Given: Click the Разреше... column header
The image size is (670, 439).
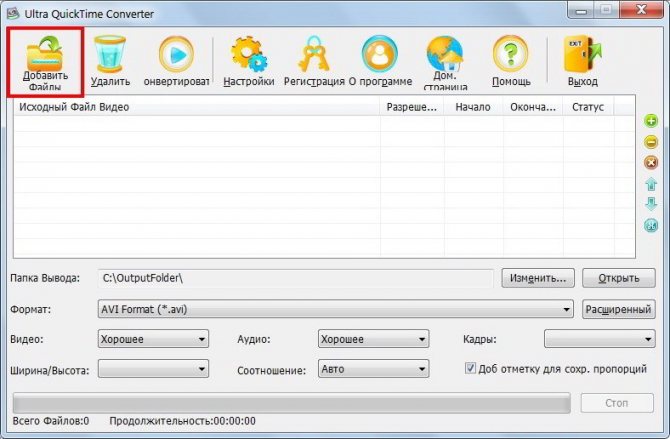Looking at the screenshot, I should 412,107.
